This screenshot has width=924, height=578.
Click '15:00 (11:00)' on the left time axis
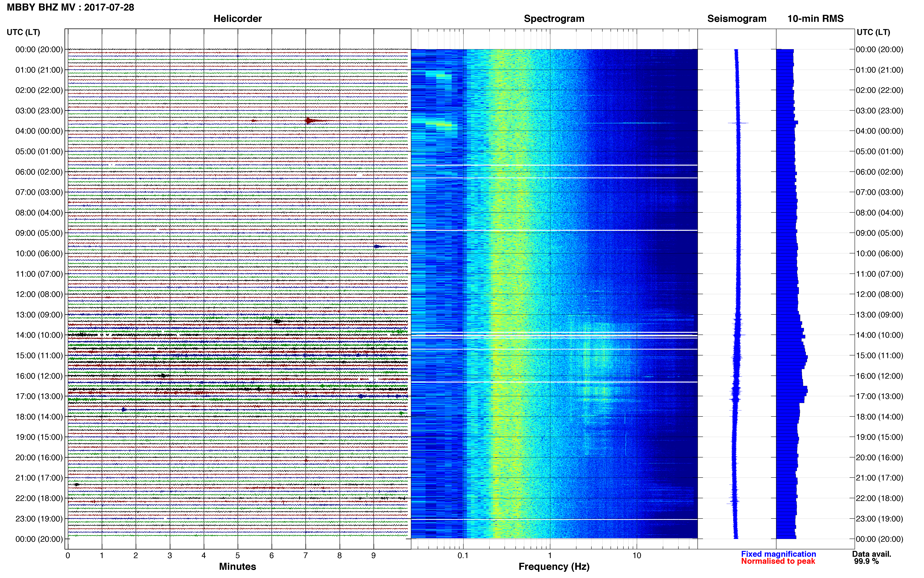[x=39, y=355]
